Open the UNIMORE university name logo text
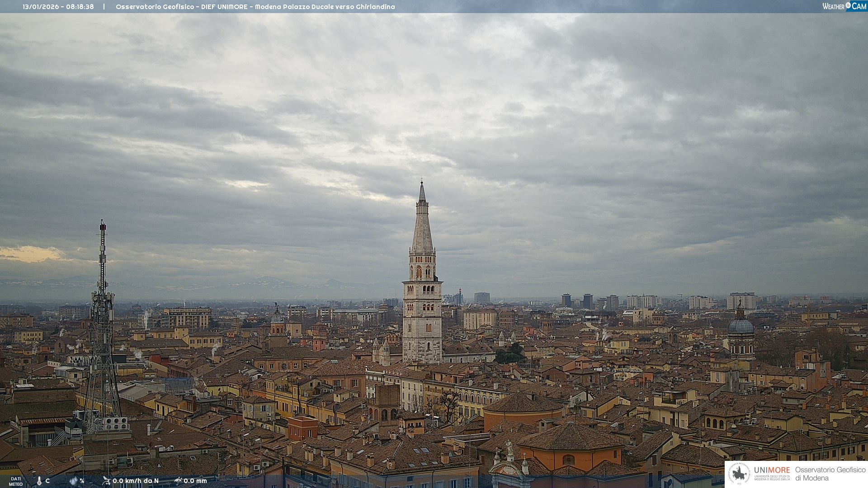 772,470
